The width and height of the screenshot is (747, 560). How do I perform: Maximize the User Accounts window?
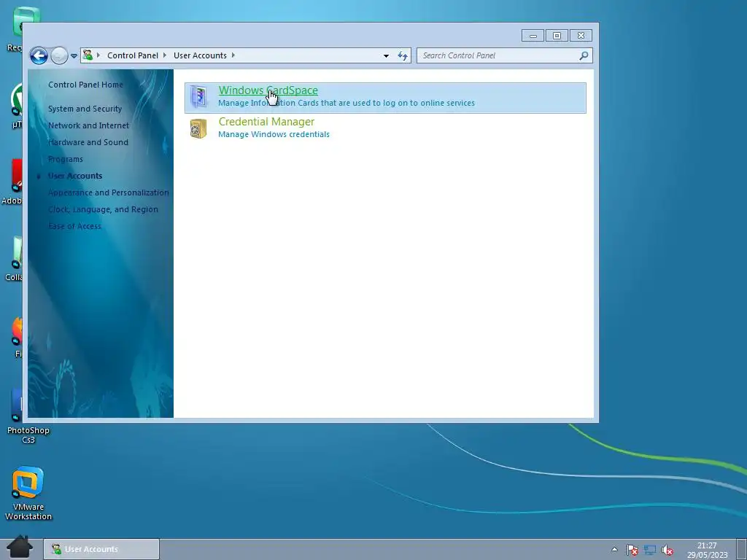(x=557, y=36)
